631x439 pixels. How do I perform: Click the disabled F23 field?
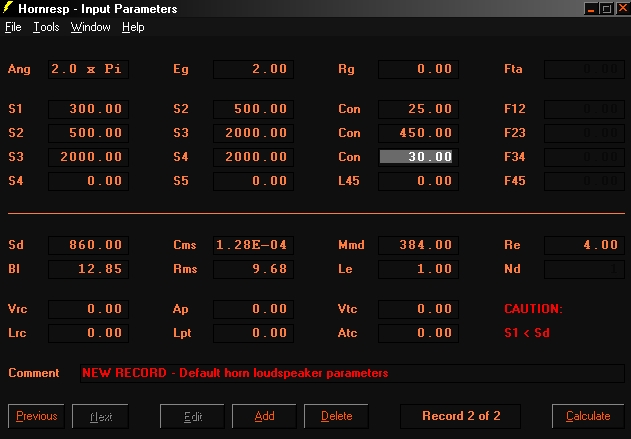coord(584,133)
